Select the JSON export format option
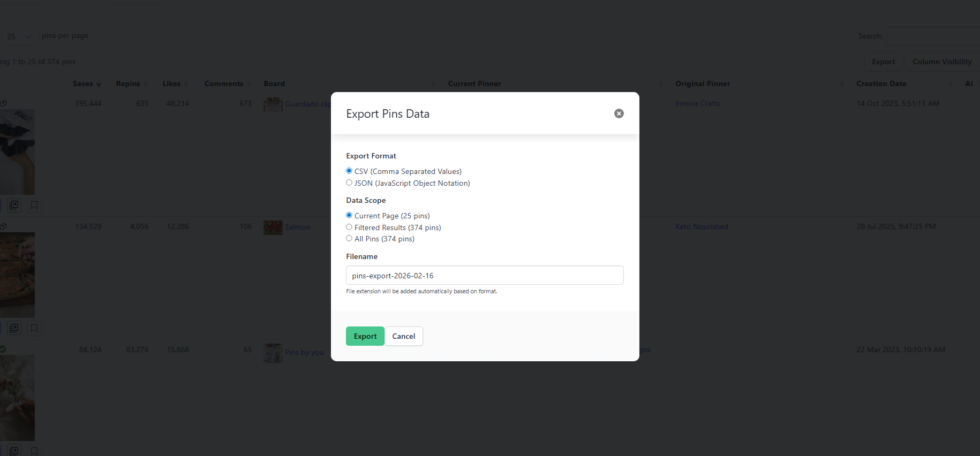The image size is (980, 456). tap(349, 183)
